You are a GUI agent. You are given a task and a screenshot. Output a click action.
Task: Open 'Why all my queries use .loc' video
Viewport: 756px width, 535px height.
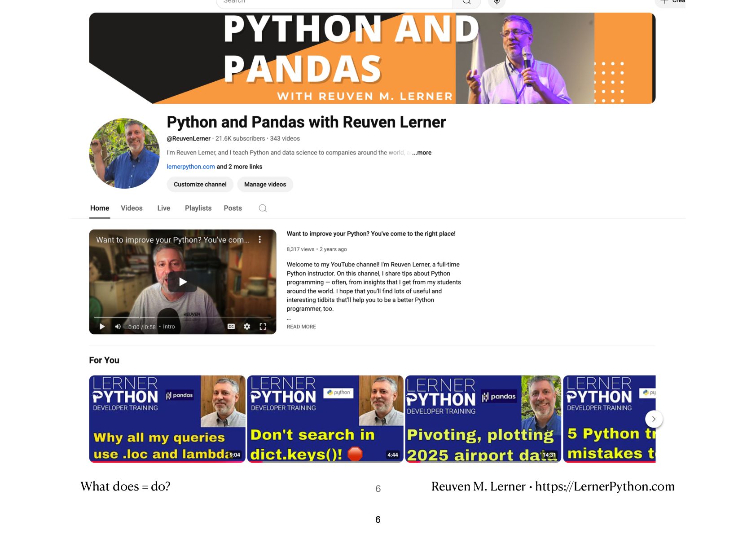[x=167, y=419]
